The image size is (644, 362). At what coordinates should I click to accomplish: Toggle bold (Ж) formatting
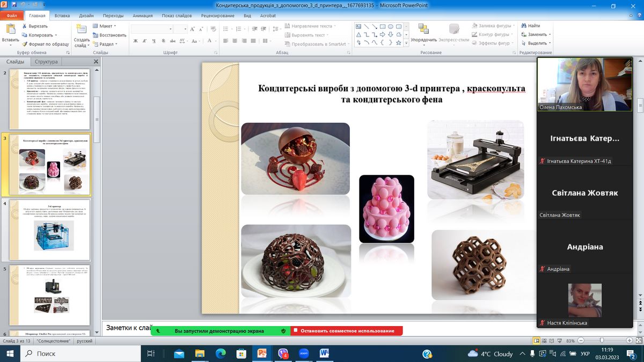[136, 41]
